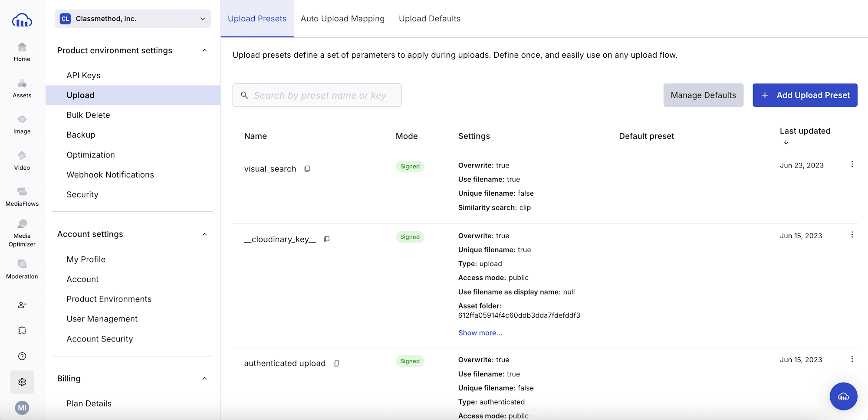
Task: Click the __cloudinary_key__ preset name
Action: click(280, 240)
